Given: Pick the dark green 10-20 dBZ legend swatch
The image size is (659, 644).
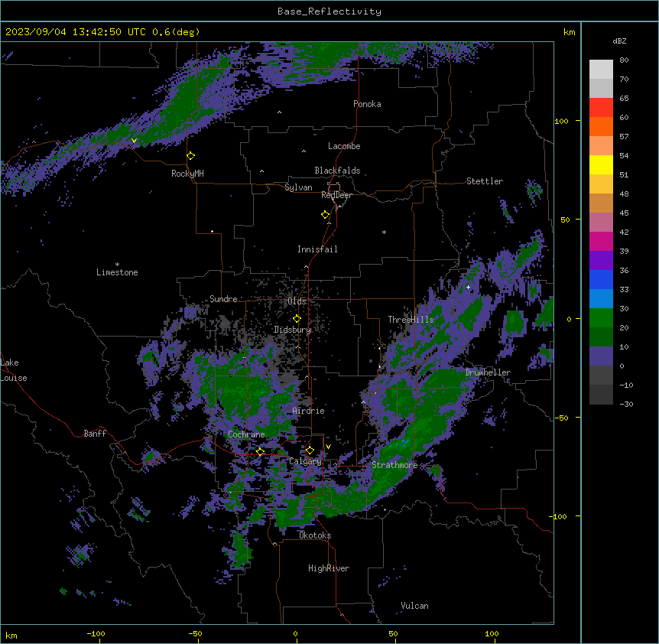Looking at the screenshot, I should (601, 337).
